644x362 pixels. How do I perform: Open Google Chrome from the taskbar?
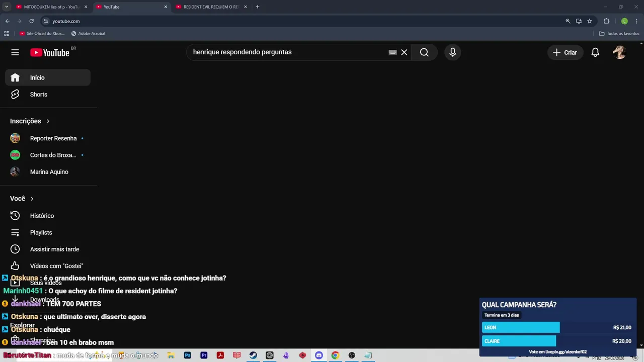[335, 355]
